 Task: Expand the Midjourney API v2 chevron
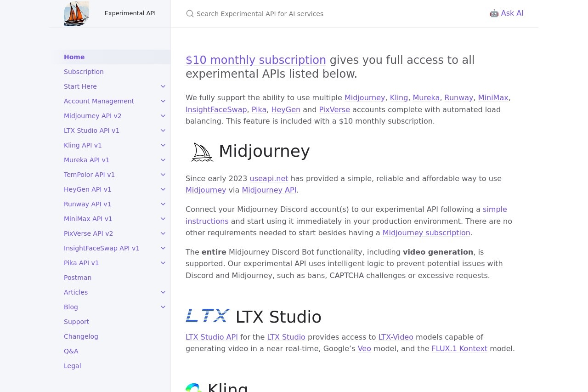[163, 116]
